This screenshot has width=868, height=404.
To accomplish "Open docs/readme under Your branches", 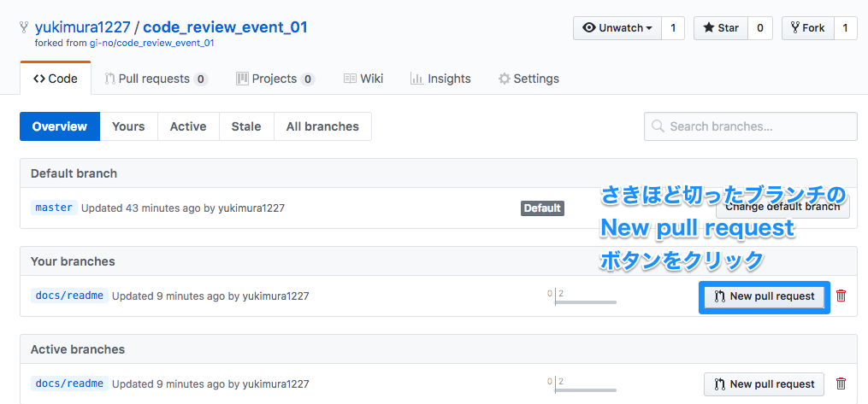I will point(69,296).
